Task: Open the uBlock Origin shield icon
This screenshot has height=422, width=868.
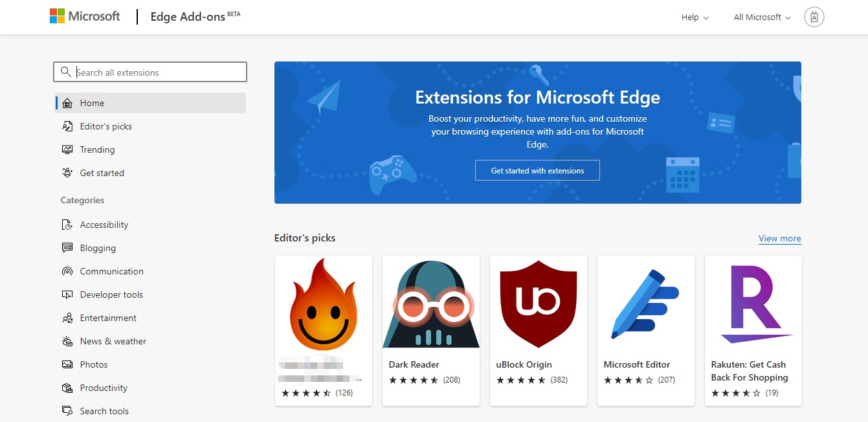Action: click(x=539, y=304)
